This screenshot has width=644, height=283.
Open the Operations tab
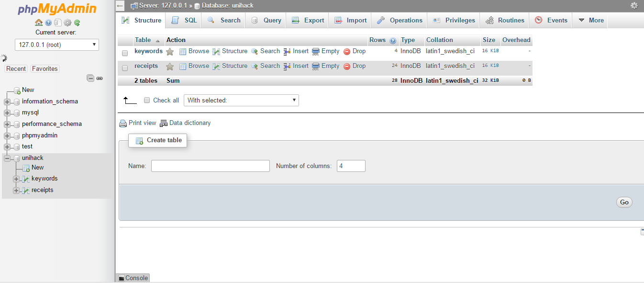(399, 20)
